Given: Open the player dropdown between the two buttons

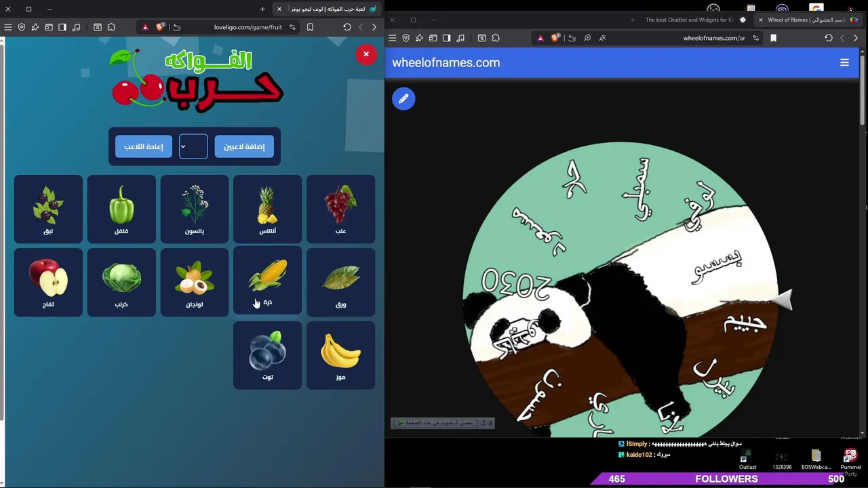Looking at the screenshot, I should click(x=193, y=146).
